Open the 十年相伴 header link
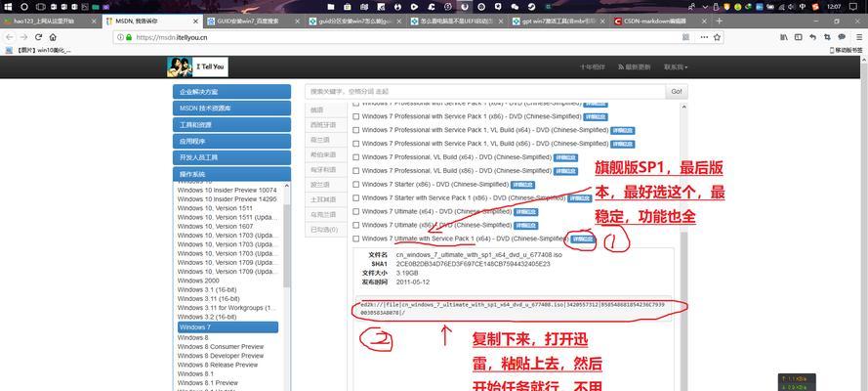The width and height of the screenshot is (868, 391). (x=593, y=67)
